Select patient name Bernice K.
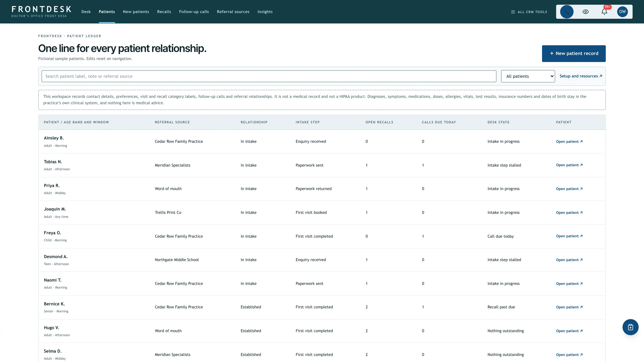The width and height of the screenshot is (644, 362). (54, 304)
